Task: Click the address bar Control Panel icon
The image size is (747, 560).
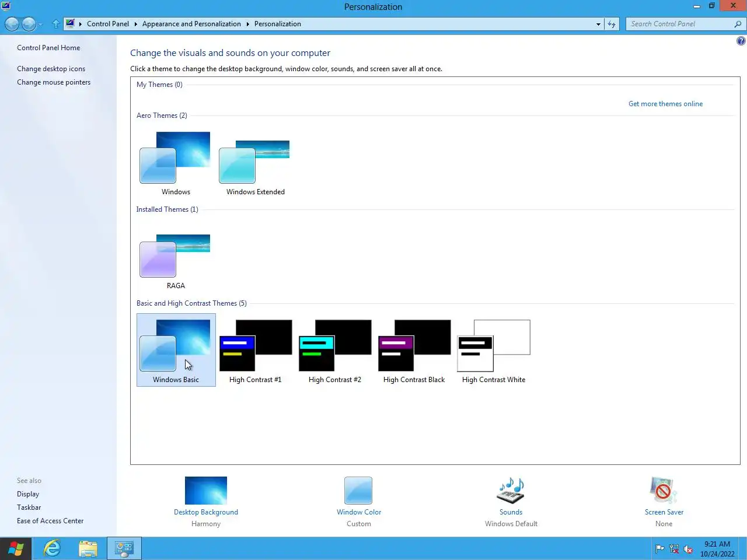Action: pyautogui.click(x=70, y=23)
